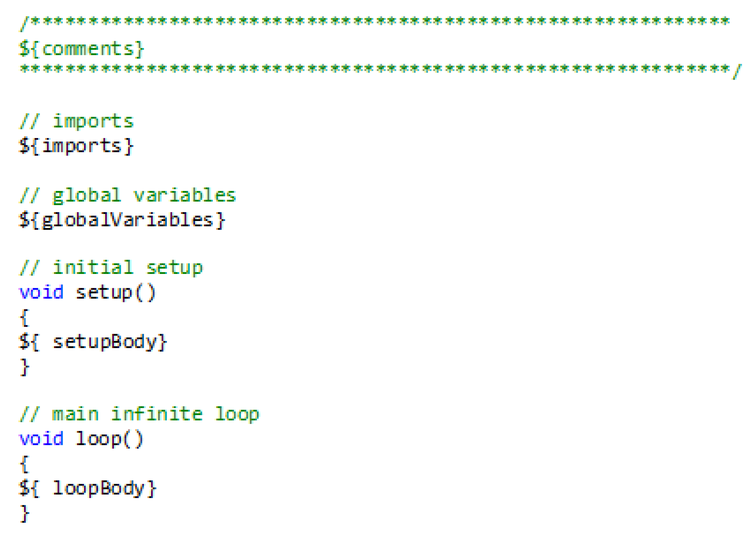Click the setup() function name
This screenshot has height=533, width=756.
coord(115,292)
